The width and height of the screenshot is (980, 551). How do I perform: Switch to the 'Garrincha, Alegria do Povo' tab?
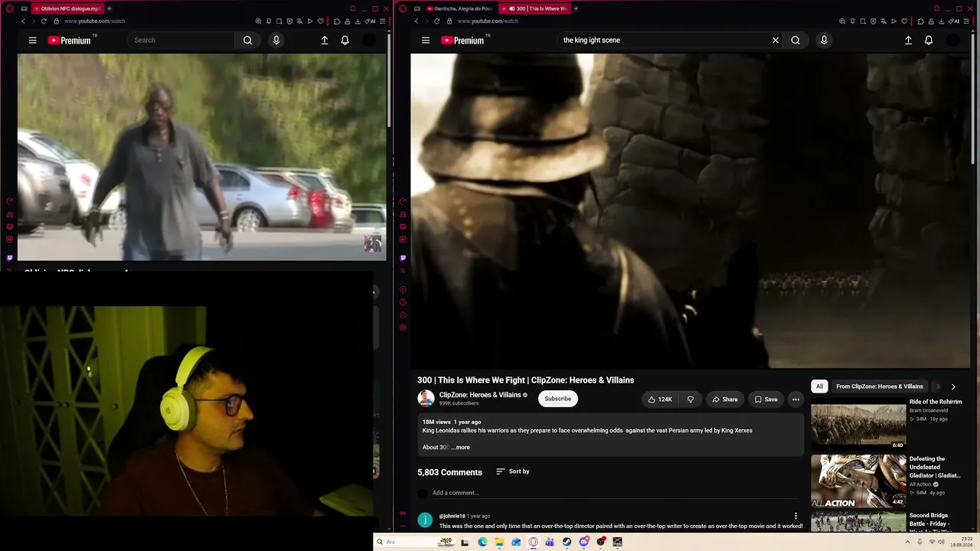pyautogui.click(x=460, y=8)
